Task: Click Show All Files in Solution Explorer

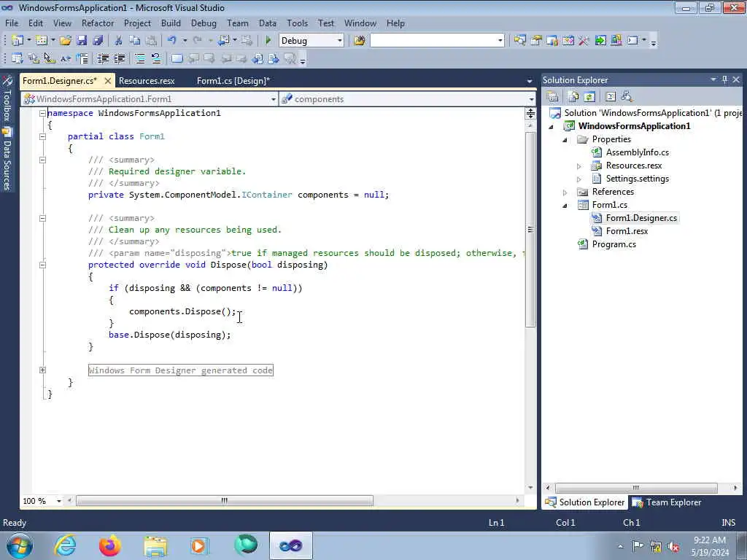Action: 573,97
